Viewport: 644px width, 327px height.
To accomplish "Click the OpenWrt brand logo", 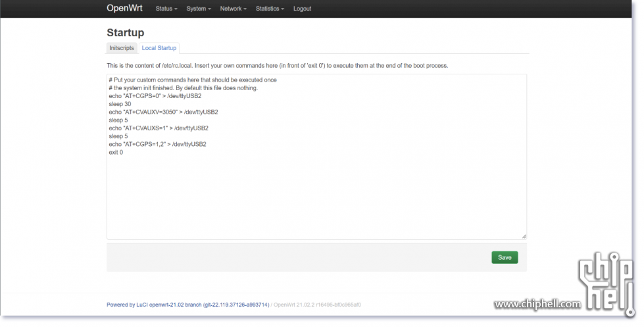I will click(x=124, y=8).
